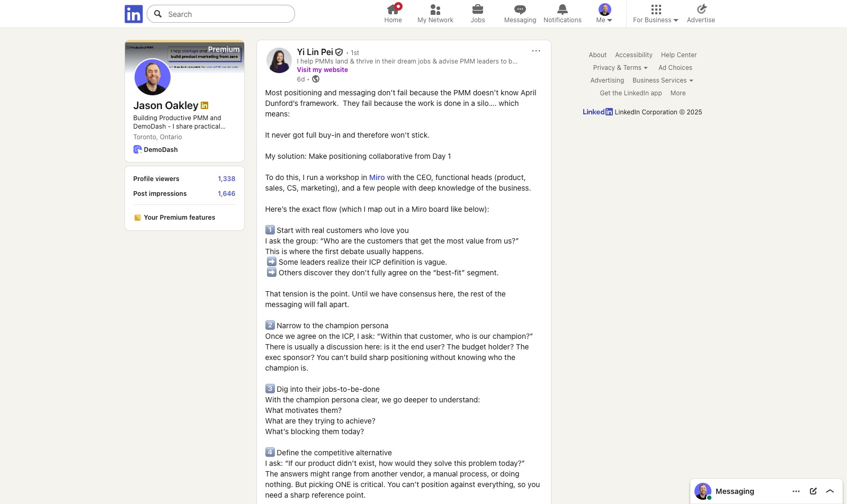Image resolution: width=847 pixels, height=504 pixels.
Task: Open Ad Choices link
Action: point(675,68)
